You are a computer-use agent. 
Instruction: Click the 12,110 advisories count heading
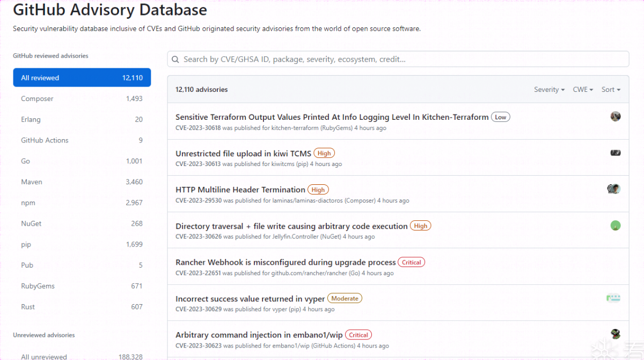tap(202, 90)
